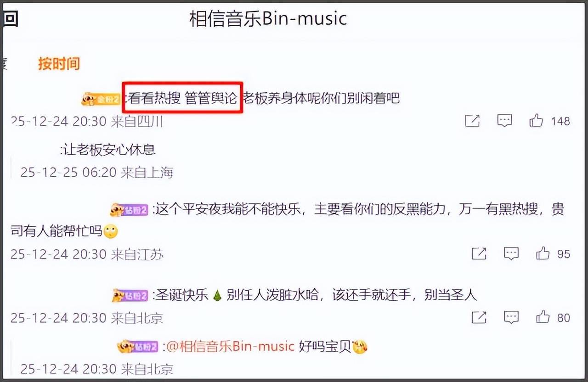Share the comment from 四川
This screenshot has height=382, width=588.
coord(472,121)
